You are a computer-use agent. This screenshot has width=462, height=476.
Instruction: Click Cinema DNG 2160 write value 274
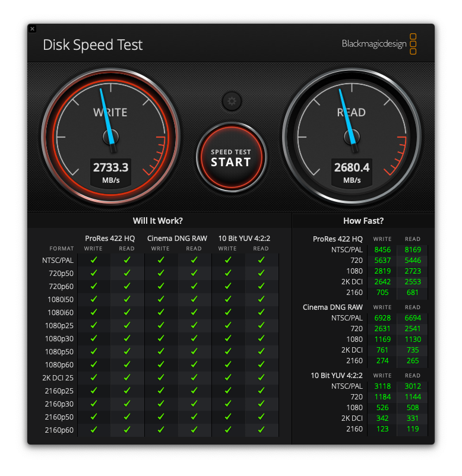pos(382,361)
